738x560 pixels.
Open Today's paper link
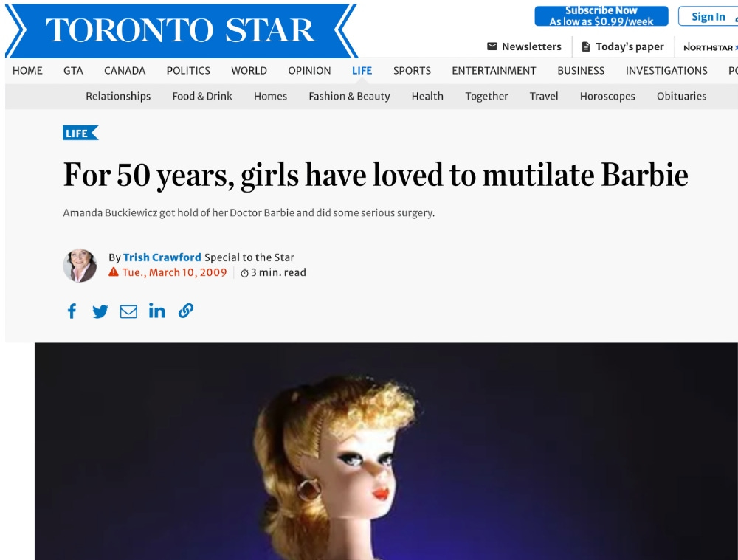[x=630, y=46]
